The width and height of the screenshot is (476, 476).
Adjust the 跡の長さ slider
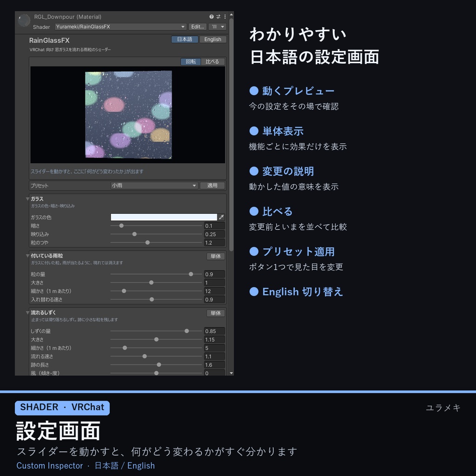[156, 365]
